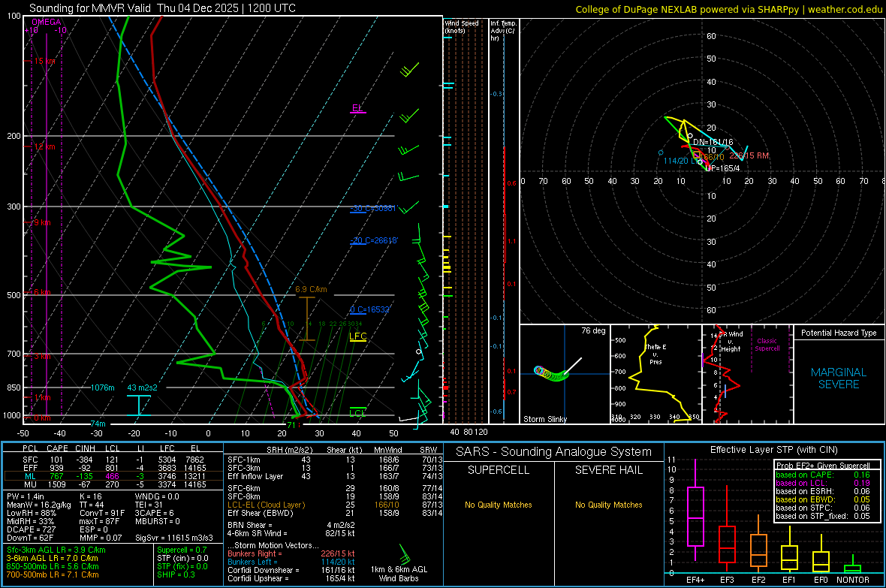Image resolution: width=886 pixels, height=588 pixels.
Task: Click the '-20 C=26618' height label
Action: pyautogui.click(x=374, y=240)
